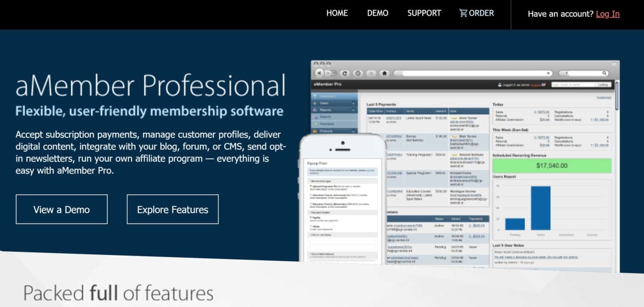The image size is (644, 307).
Task: Follow the Log In link
Action: [608, 14]
